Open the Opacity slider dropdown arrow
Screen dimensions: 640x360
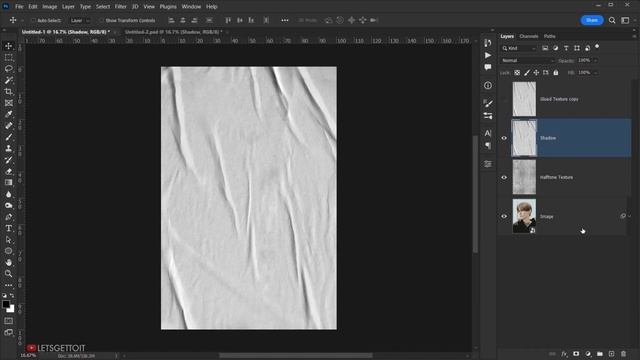click(x=596, y=60)
